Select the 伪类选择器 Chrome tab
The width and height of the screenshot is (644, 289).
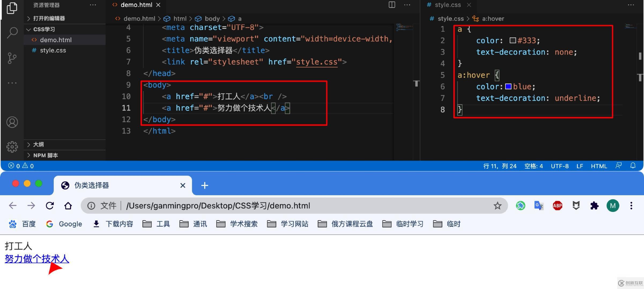point(123,185)
